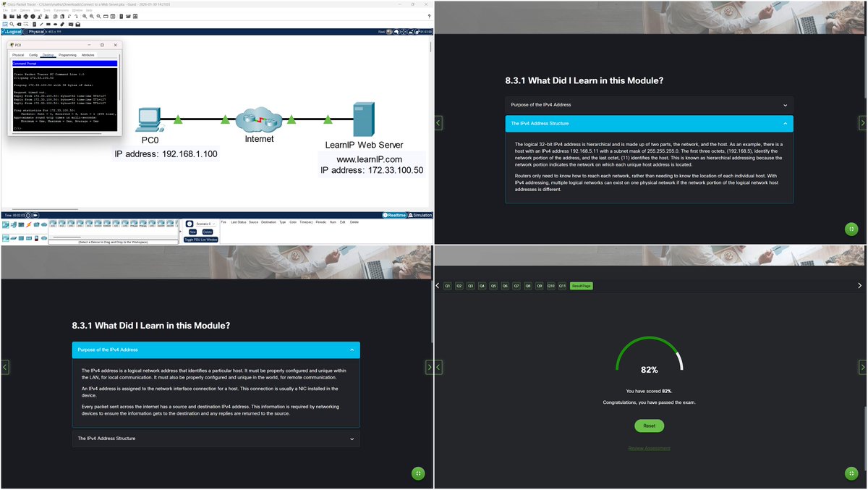Image resolution: width=868 pixels, height=490 pixels.
Task: Click the back arrow next to Root
Action: (388, 32)
